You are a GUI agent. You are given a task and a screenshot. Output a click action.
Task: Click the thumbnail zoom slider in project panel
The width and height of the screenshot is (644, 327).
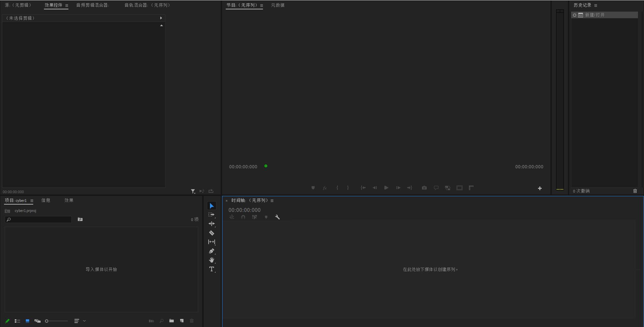(x=56, y=321)
